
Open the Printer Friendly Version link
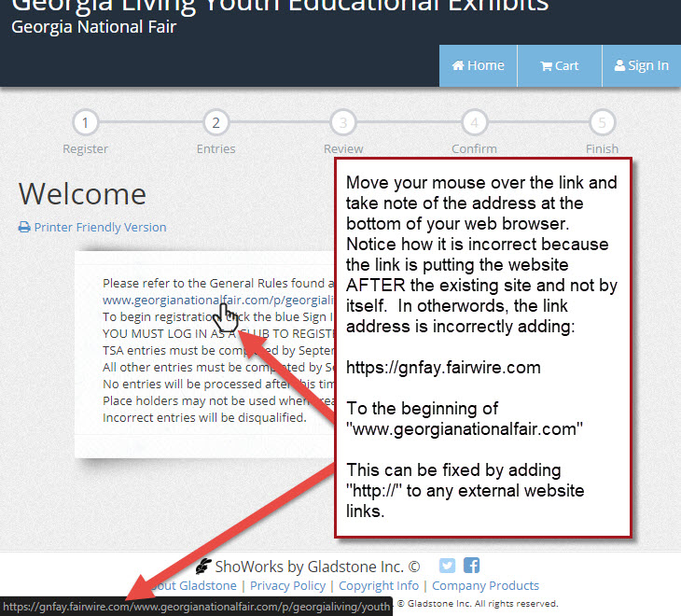[92, 227]
